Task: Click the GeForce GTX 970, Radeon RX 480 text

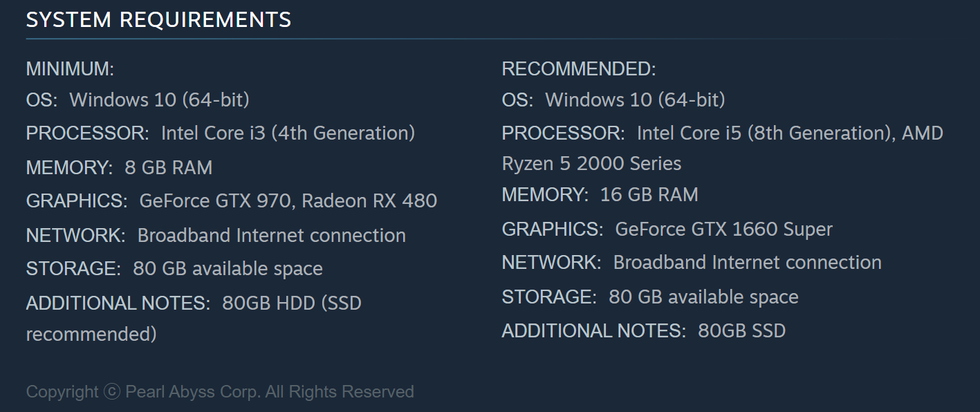Action: click(x=288, y=200)
